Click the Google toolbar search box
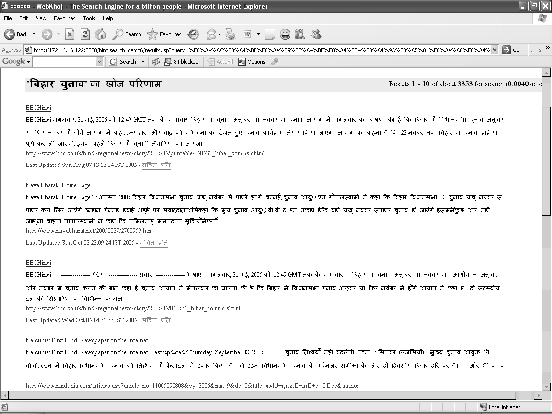The image size is (552, 414). (x=65, y=62)
